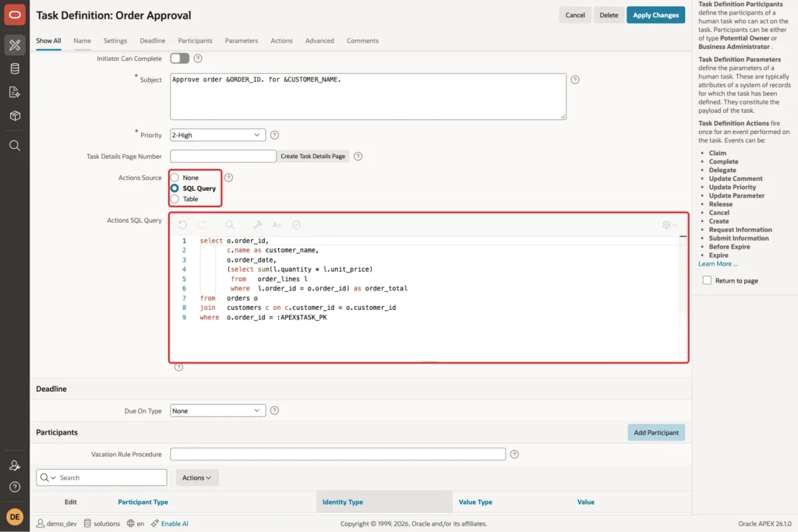Switch to the Parameters tab
Screen dimensions: 798x532
click(x=242, y=41)
